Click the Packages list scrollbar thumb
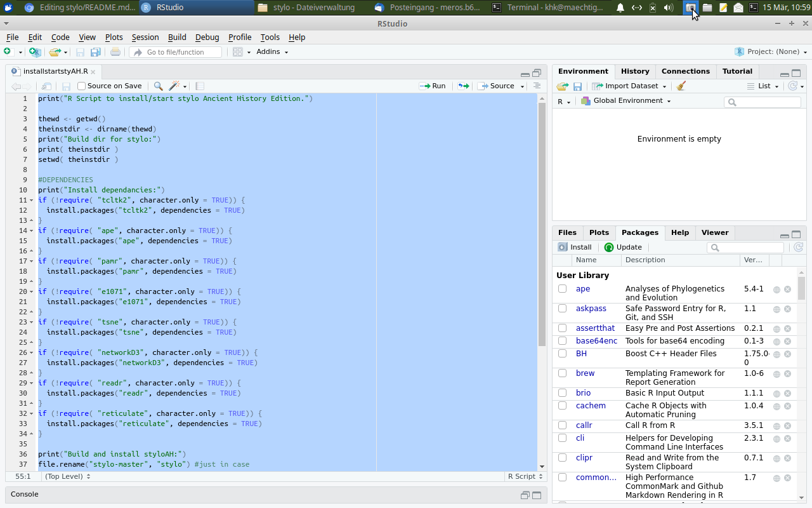 coord(801,288)
